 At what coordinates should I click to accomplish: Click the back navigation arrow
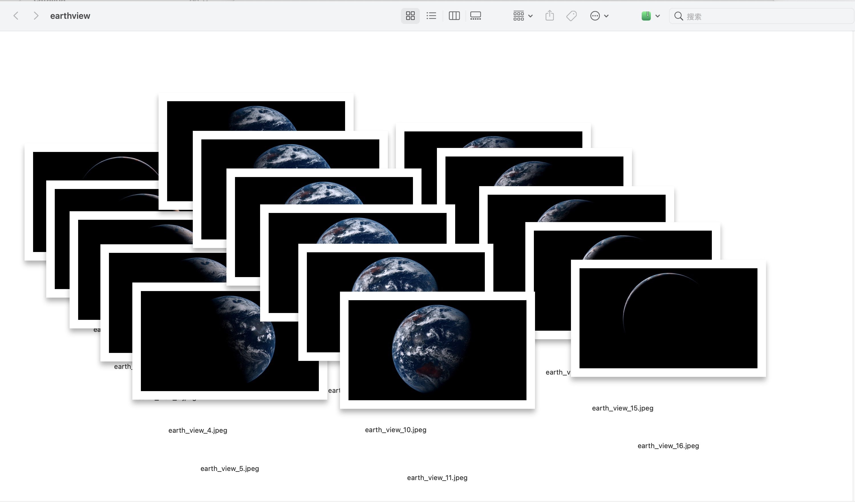[16, 16]
